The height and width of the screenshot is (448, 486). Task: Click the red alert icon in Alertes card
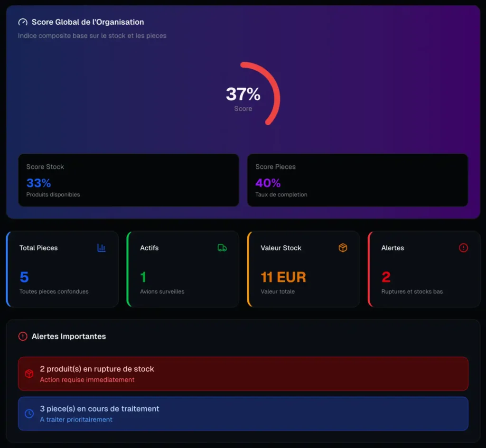click(x=464, y=248)
